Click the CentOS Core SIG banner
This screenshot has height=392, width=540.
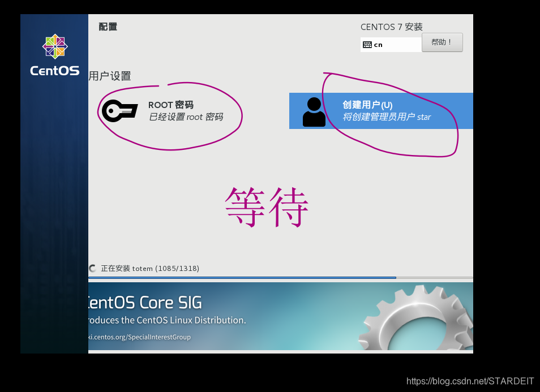click(x=280, y=316)
